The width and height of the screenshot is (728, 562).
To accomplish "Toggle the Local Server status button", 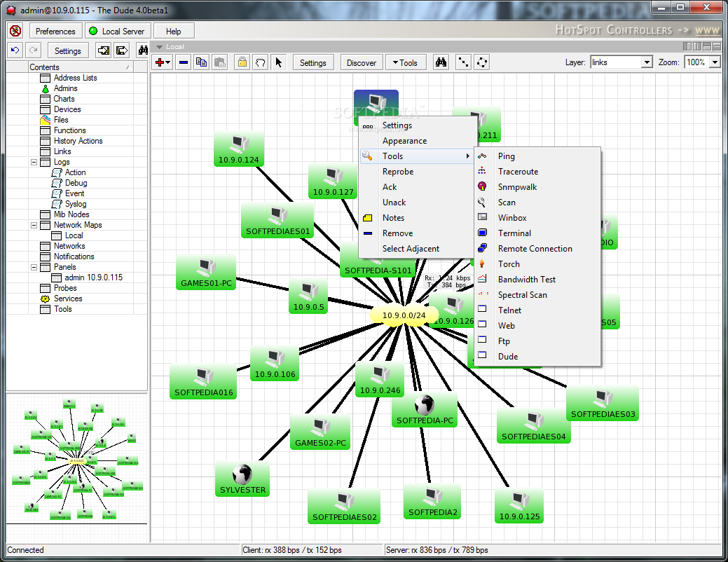I will tap(116, 31).
